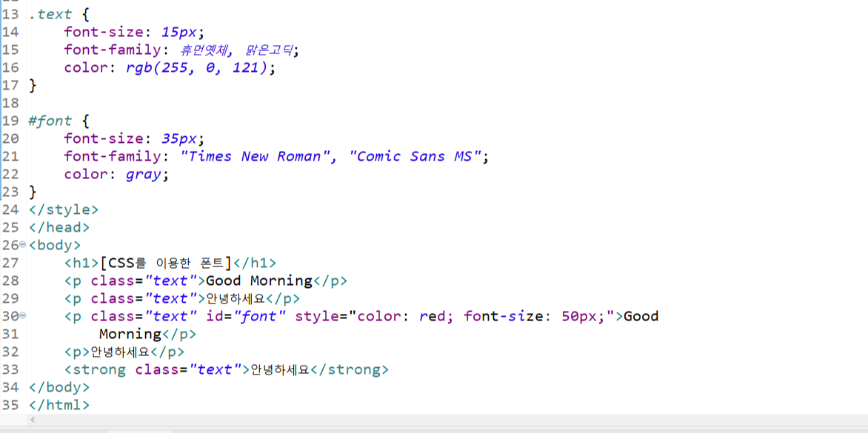This screenshot has width=868, height=433.
Task: Click the word Morning on line 31
Action: pos(130,334)
